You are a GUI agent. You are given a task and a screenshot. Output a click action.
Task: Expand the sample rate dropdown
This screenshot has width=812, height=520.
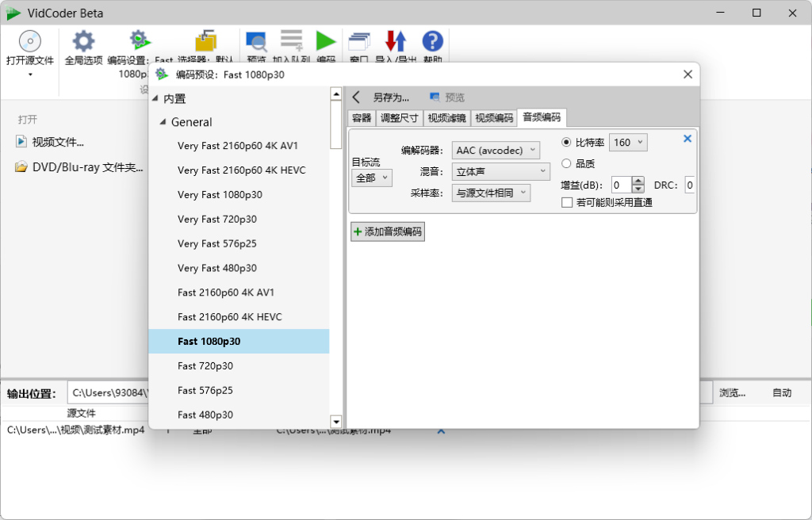(x=491, y=193)
